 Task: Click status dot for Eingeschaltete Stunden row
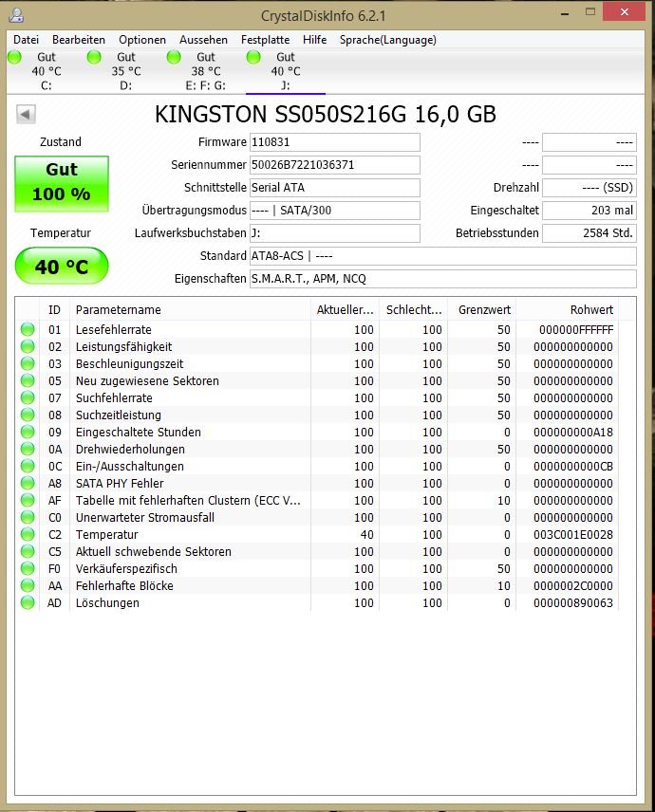[28, 432]
